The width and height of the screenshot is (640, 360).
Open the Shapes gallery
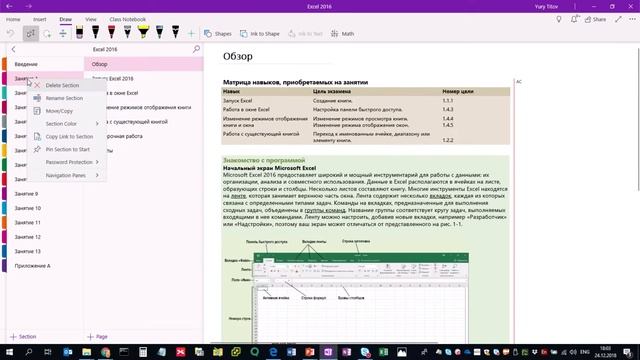click(218, 33)
